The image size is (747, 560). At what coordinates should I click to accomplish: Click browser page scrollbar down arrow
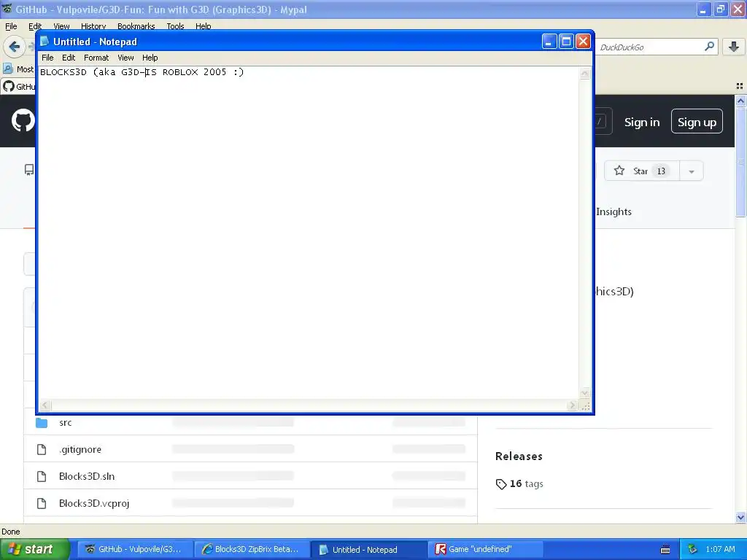click(x=740, y=518)
